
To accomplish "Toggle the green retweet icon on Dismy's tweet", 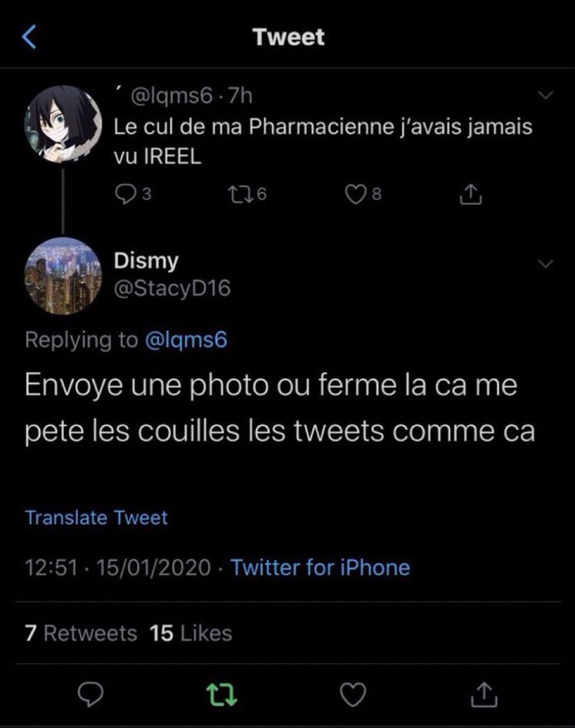I will [221, 695].
